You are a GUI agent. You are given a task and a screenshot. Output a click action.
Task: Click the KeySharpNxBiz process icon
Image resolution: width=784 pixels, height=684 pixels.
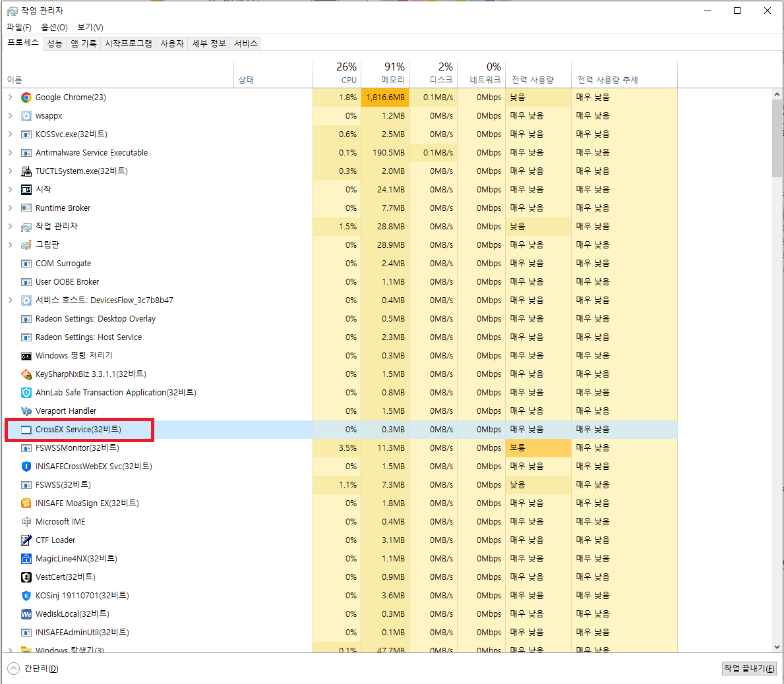pos(26,374)
